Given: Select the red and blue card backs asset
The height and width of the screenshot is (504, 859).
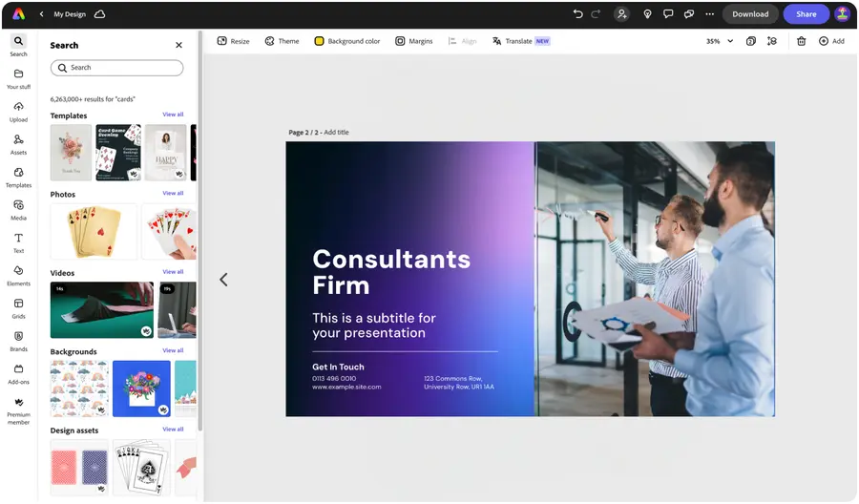Looking at the screenshot, I should 79,468.
